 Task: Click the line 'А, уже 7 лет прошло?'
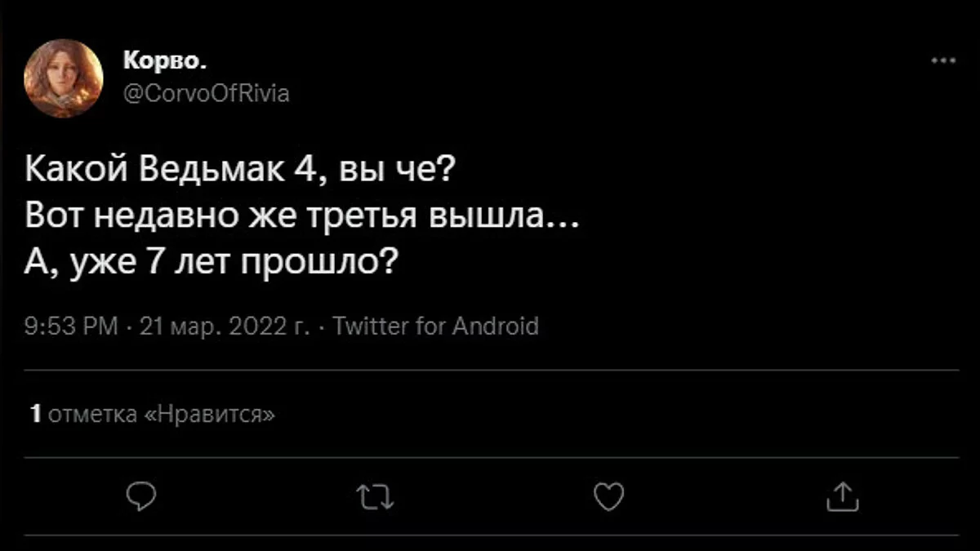click(x=212, y=262)
